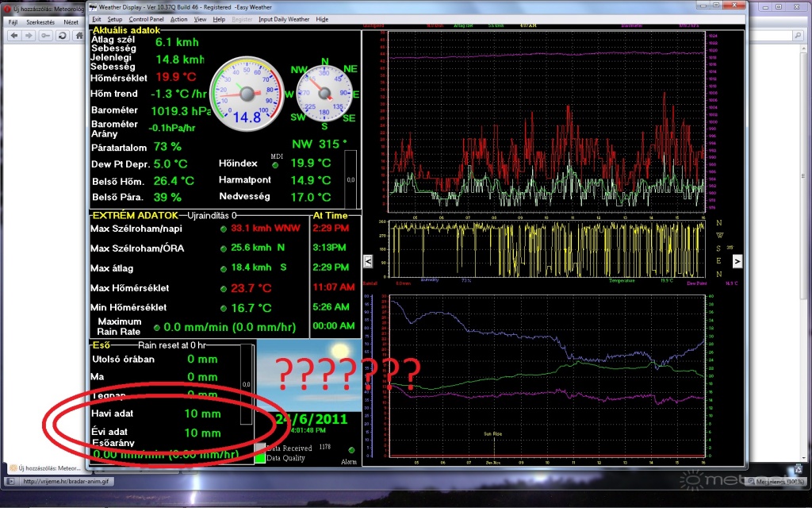Click the green Data Quality indicator box
This screenshot has width=812, height=508.
260,457
